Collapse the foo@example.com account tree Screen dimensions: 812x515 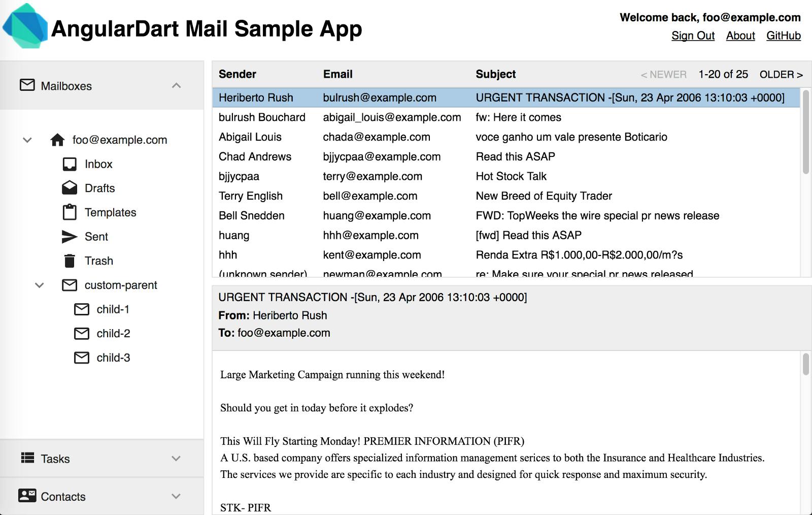[x=26, y=140]
